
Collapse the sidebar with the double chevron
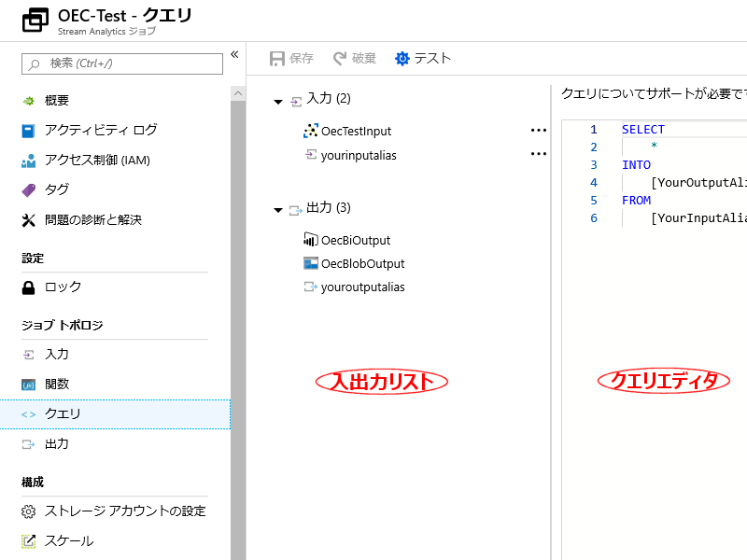click(x=234, y=54)
